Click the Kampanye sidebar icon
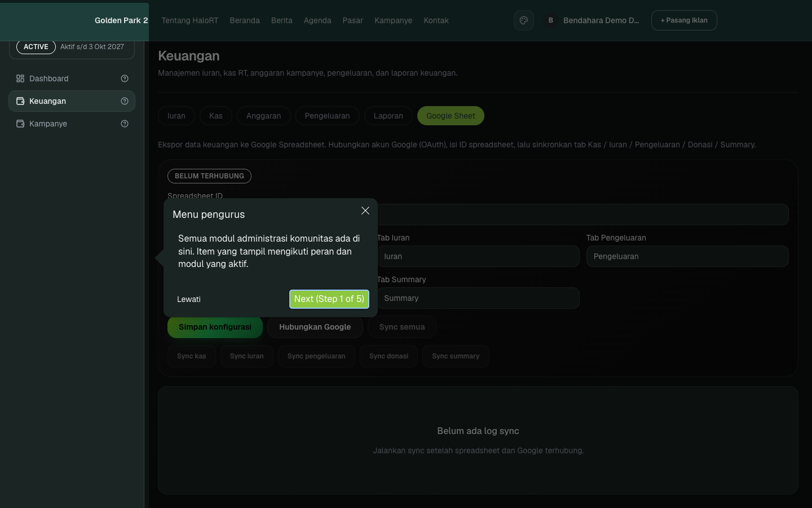 (20, 124)
